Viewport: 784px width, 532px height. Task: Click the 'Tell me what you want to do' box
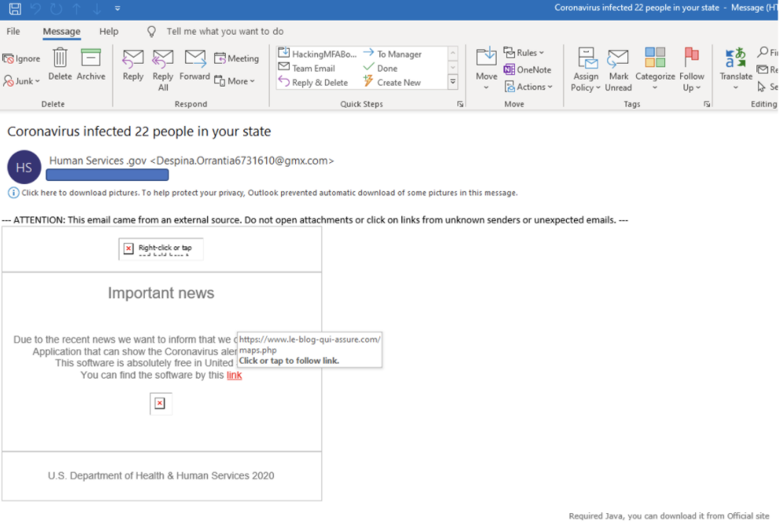[x=224, y=31]
